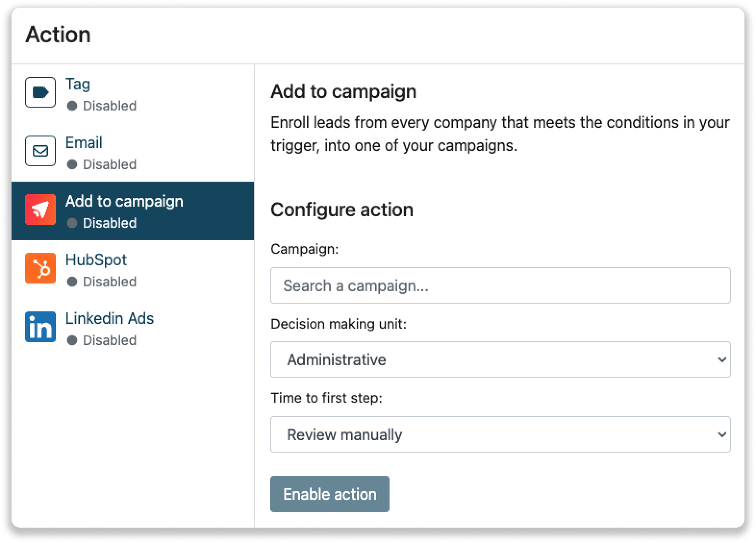This screenshot has width=756, height=543.
Task: Select the Tag icon in the sidebar
Action: tap(40, 92)
